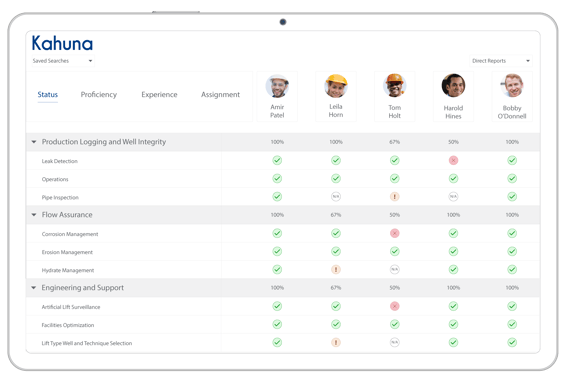Click Harold Hines' checkmark for Artificial Lift Surveillance
This screenshot has width=565, height=382.
tap(453, 306)
